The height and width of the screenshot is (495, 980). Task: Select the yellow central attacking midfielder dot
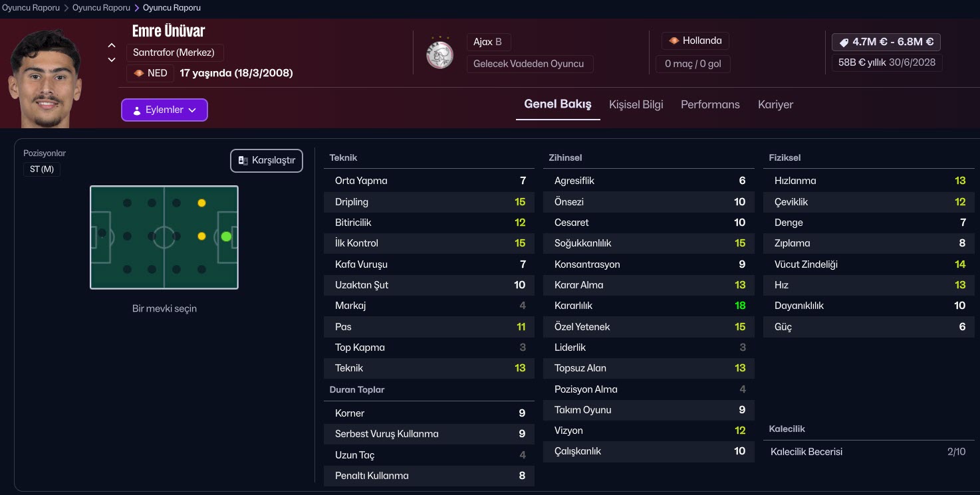tap(201, 236)
